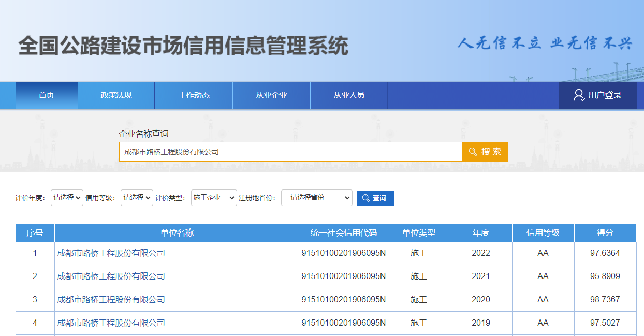The width and height of the screenshot is (644, 336).
Task: Open the 评价类型 dropdown showing 施工企业
Action: [213, 198]
